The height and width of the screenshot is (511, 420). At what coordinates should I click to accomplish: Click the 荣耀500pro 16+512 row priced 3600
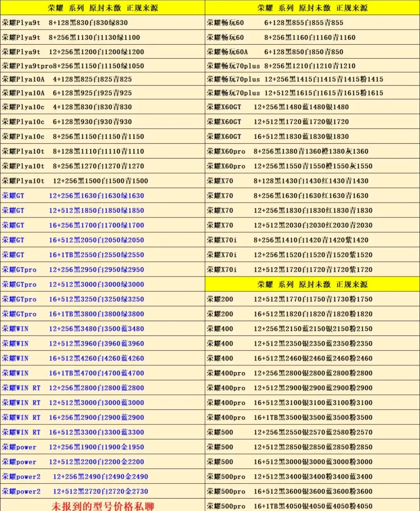click(312, 491)
